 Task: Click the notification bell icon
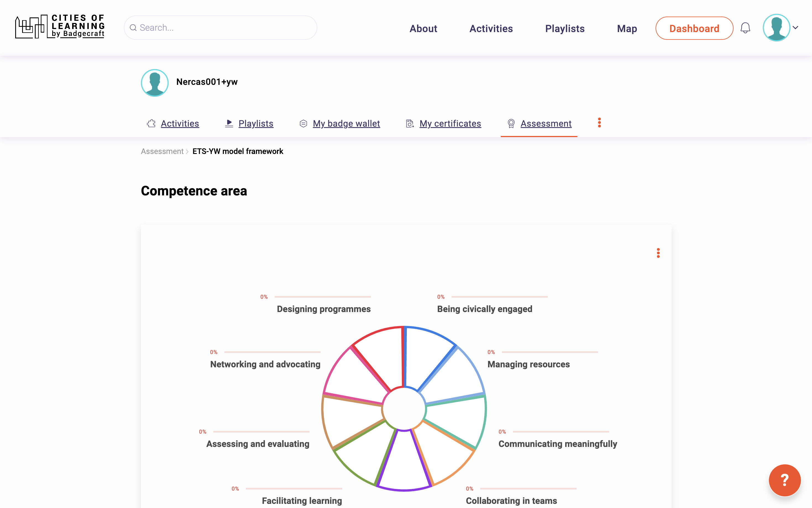745,28
